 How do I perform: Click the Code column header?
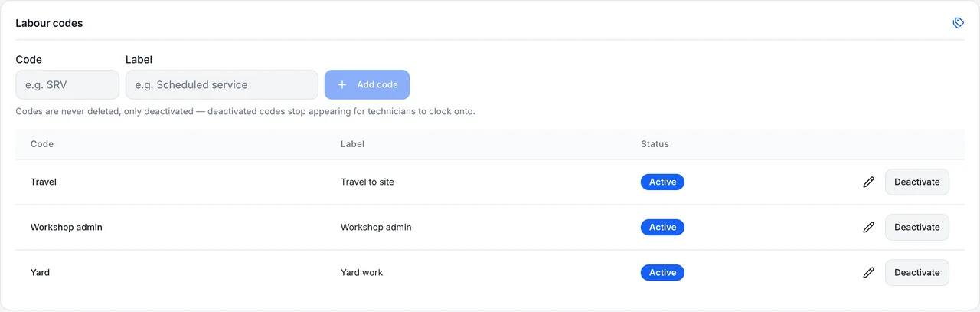pyautogui.click(x=42, y=144)
